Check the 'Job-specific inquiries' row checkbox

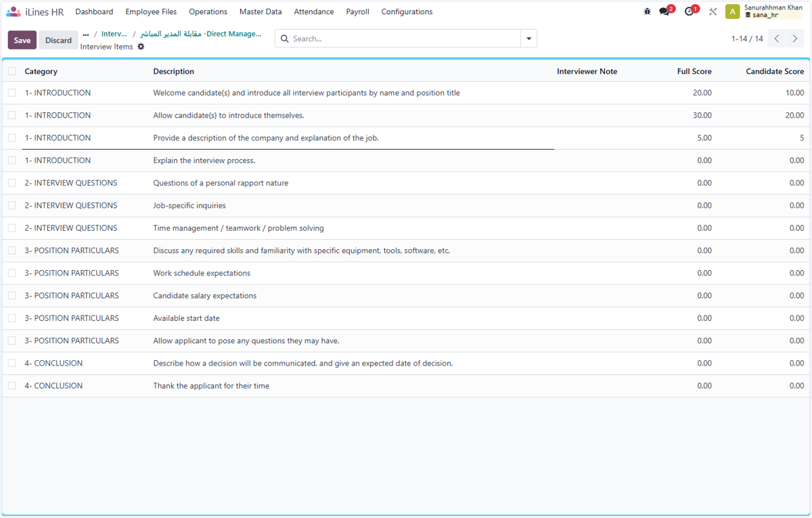pos(12,205)
